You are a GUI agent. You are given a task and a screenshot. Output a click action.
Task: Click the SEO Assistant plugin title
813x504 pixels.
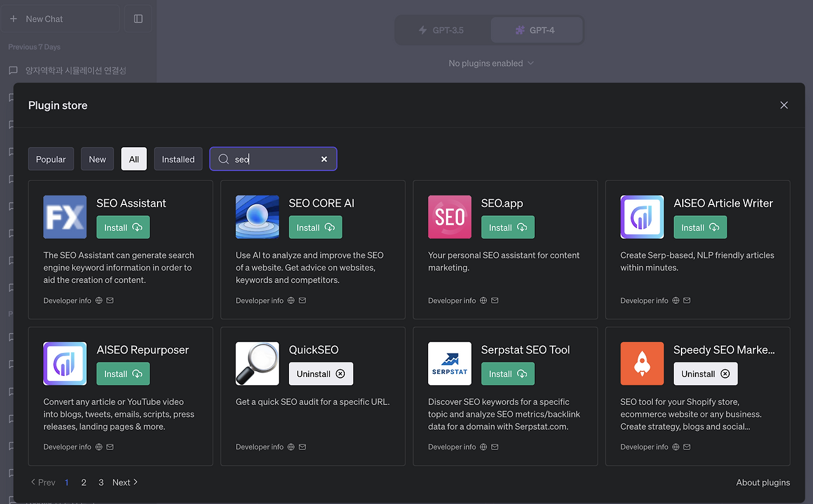point(131,203)
